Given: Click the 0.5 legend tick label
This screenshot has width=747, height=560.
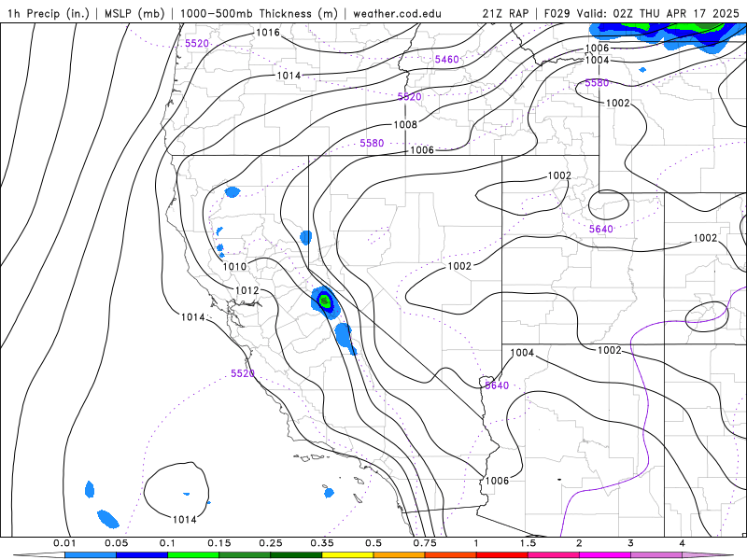Looking at the screenshot, I should tap(373, 543).
